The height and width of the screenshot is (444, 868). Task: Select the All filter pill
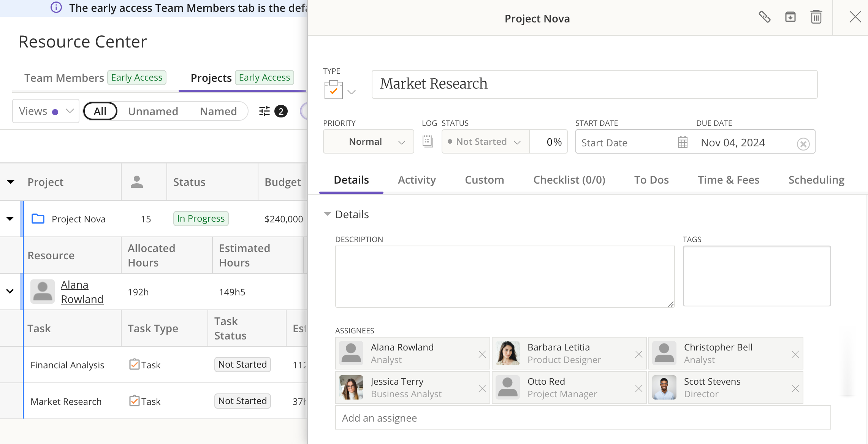100,111
